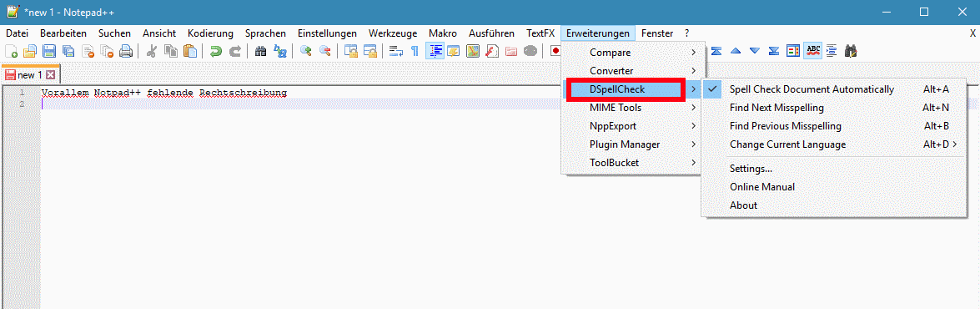This screenshot has width=980, height=309.
Task: Open the Document Map icon
Action: tap(473, 51)
